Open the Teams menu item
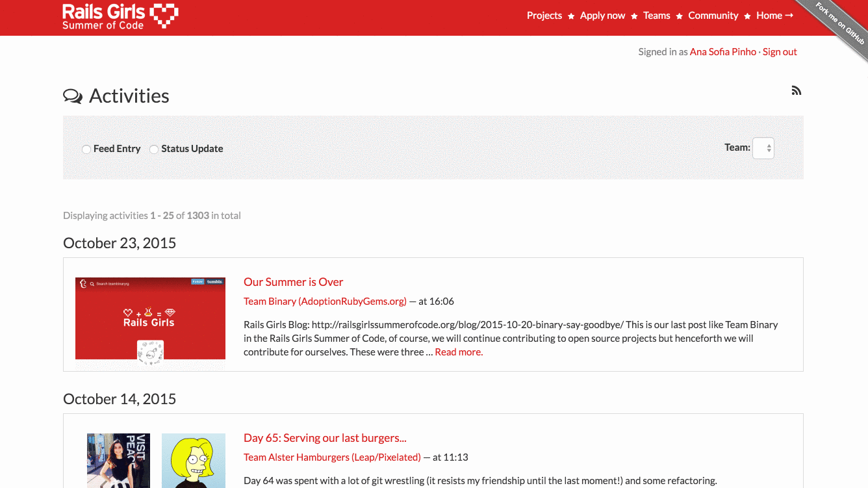The image size is (868, 488). pos(656,16)
